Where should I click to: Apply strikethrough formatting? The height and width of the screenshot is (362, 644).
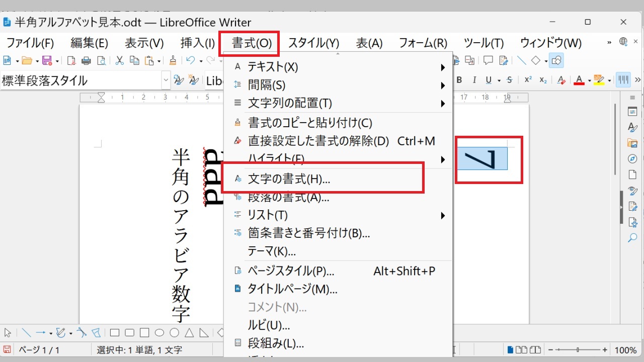point(509,79)
